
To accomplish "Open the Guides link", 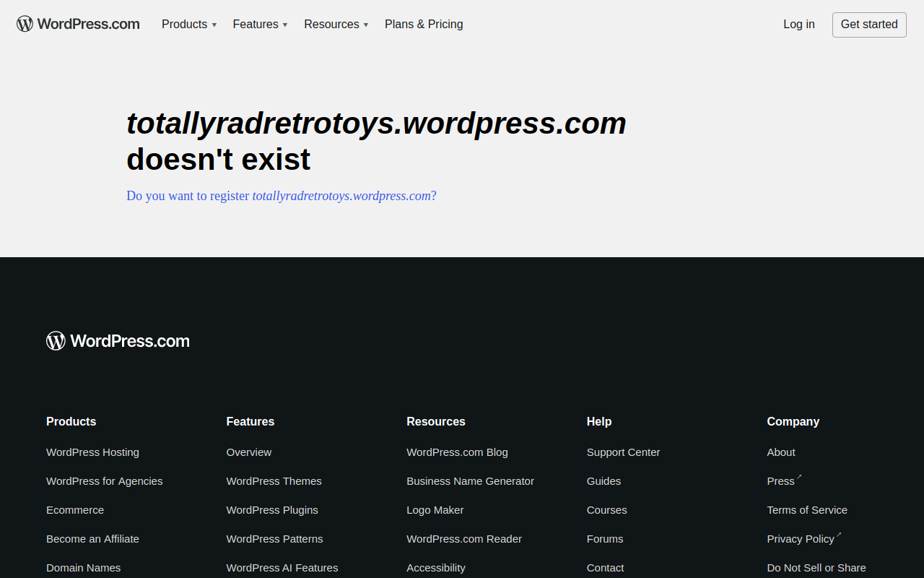I will [x=604, y=481].
